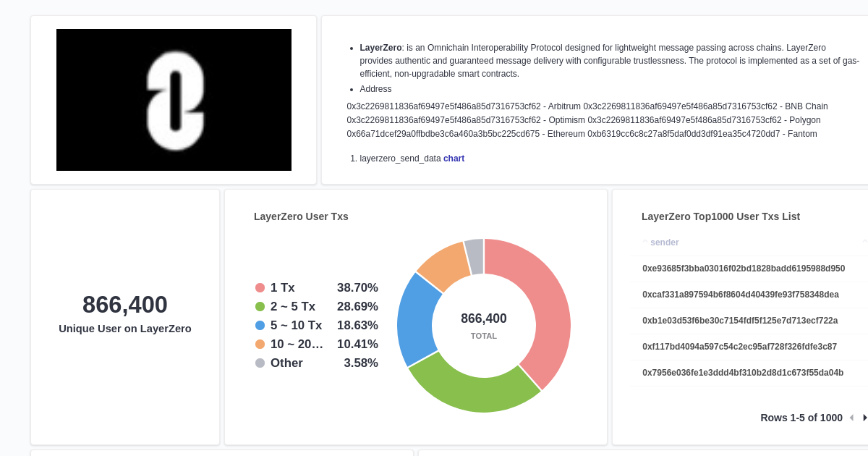Select the LayerZero Top1000 User Txs List header
The width and height of the screenshot is (868, 456).
point(720,216)
